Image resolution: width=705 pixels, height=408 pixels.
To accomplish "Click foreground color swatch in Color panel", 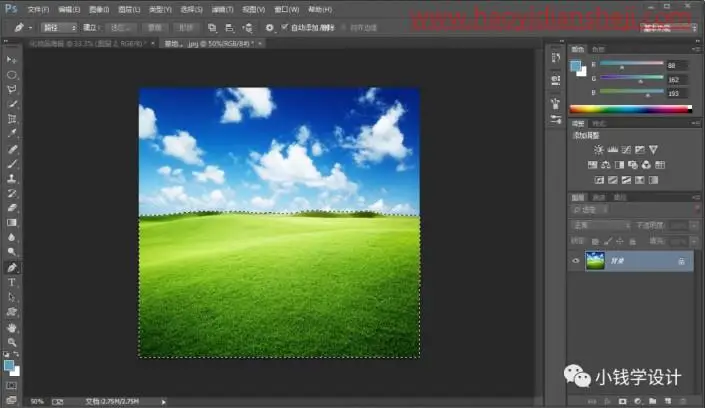I will click(x=576, y=67).
